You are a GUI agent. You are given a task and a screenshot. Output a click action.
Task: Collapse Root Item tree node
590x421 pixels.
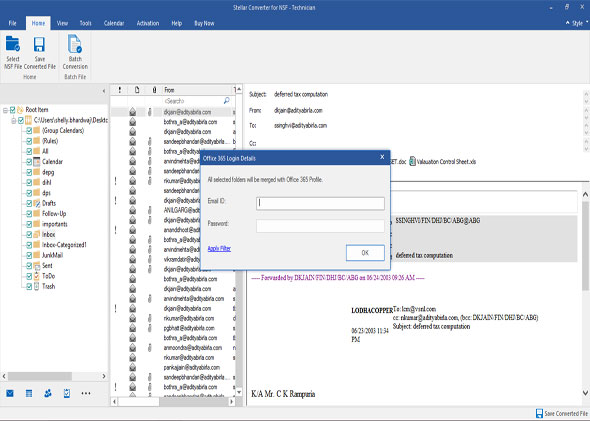6,110
